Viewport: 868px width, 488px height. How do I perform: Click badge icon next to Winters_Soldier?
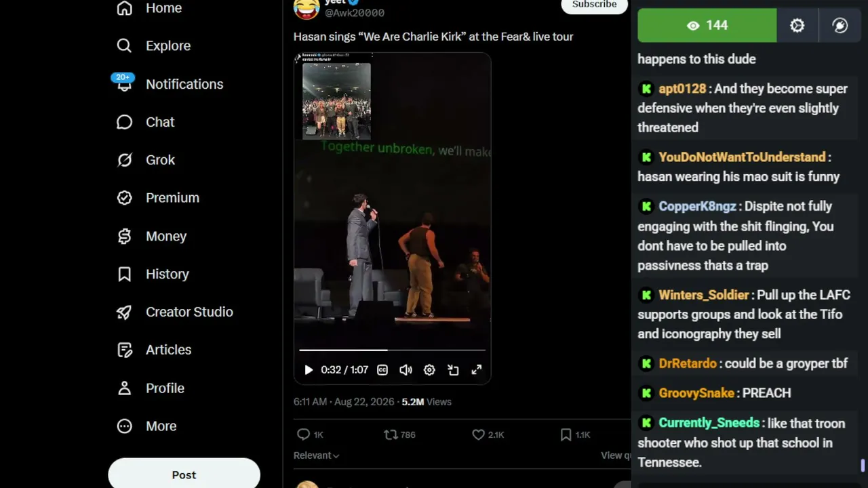point(646,296)
